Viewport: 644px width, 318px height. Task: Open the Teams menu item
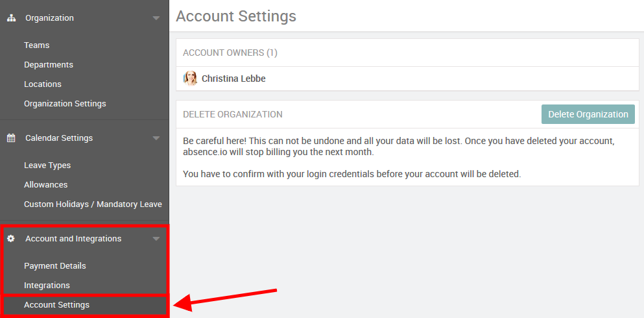pyautogui.click(x=37, y=45)
